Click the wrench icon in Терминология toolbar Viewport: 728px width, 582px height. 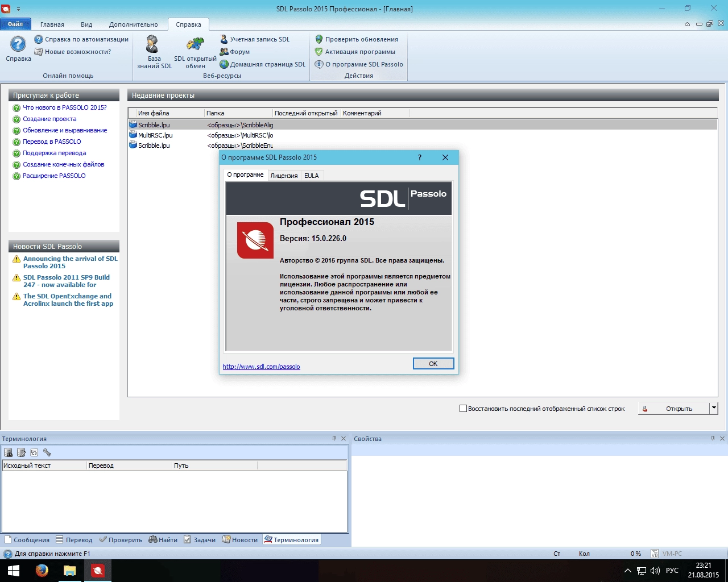point(47,452)
